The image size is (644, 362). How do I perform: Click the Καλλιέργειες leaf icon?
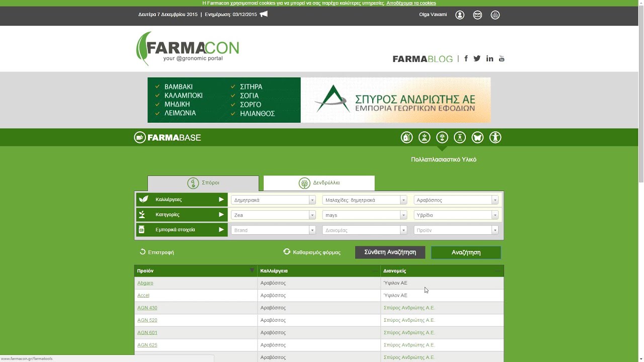[x=143, y=200]
